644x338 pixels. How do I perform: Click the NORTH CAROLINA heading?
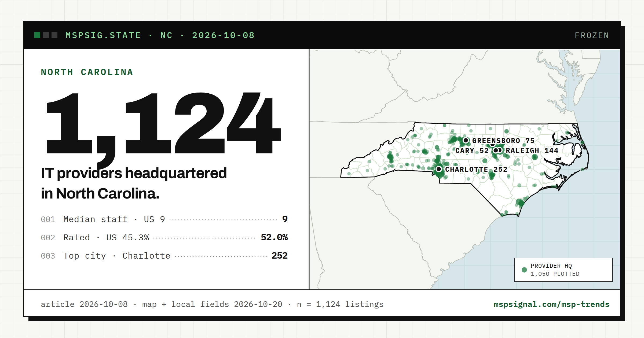point(87,72)
